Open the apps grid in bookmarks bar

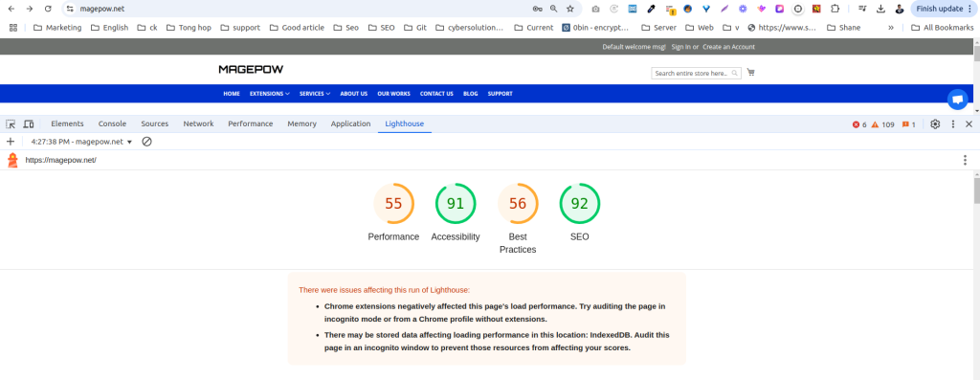(x=13, y=28)
